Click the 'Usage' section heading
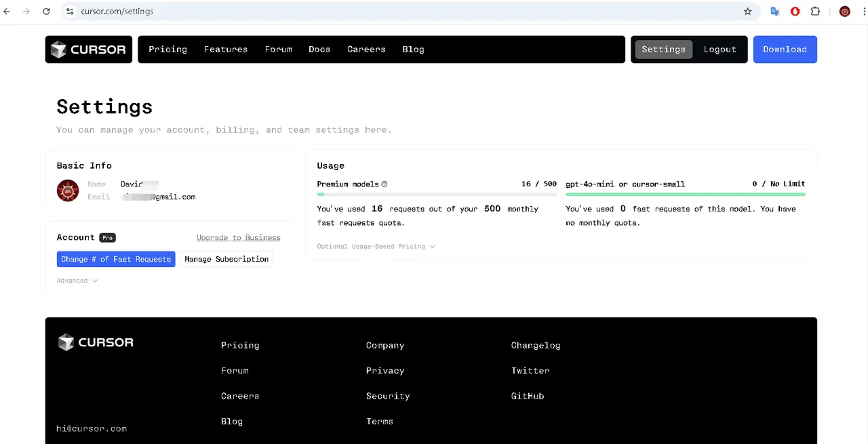This screenshot has width=868, height=444. (x=330, y=165)
